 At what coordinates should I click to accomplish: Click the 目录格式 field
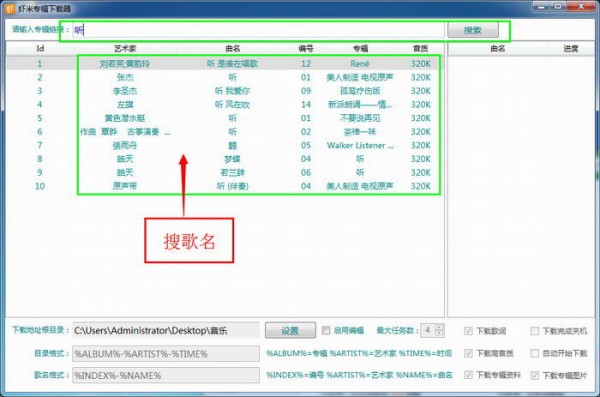pos(166,353)
